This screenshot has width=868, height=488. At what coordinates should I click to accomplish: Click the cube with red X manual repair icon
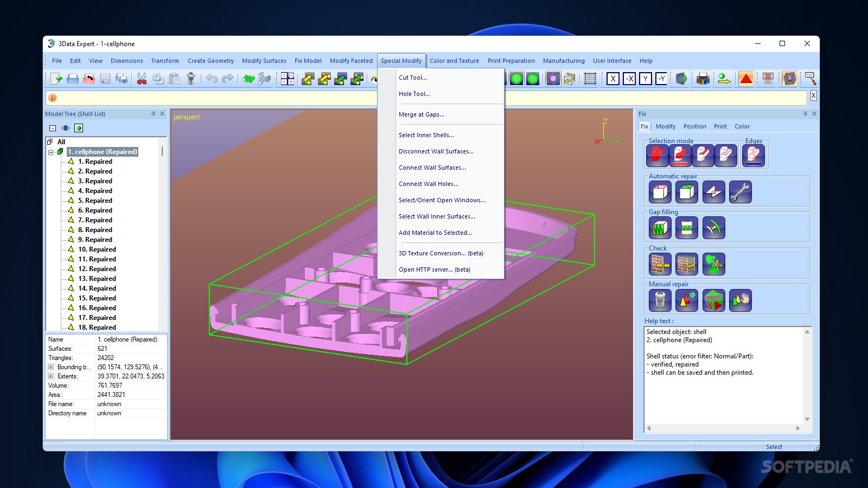coord(713,300)
